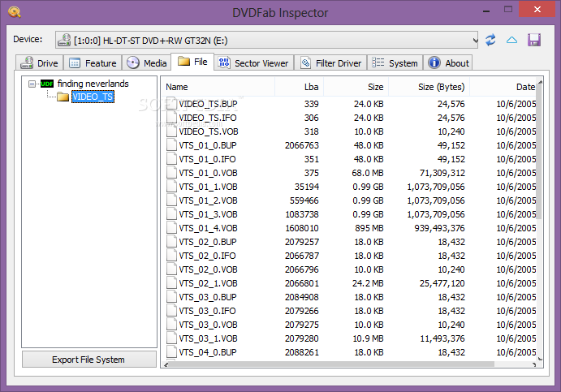Click the Lba value 2088261

click(x=302, y=352)
